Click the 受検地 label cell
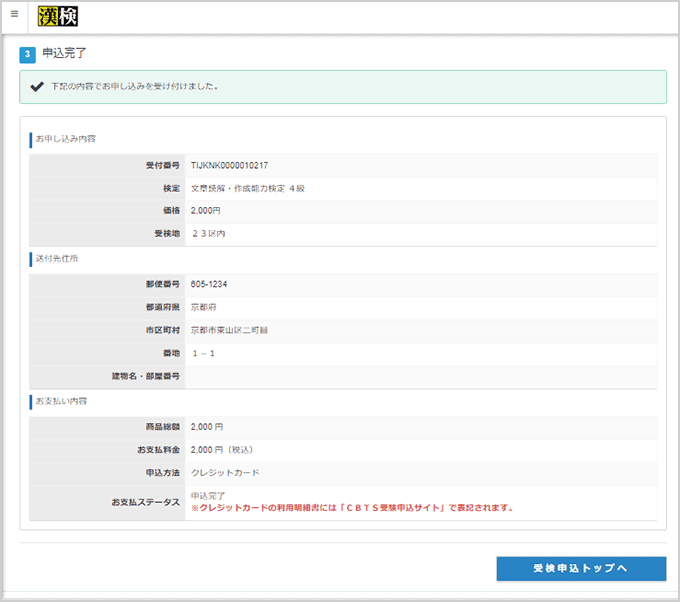 pos(107,234)
